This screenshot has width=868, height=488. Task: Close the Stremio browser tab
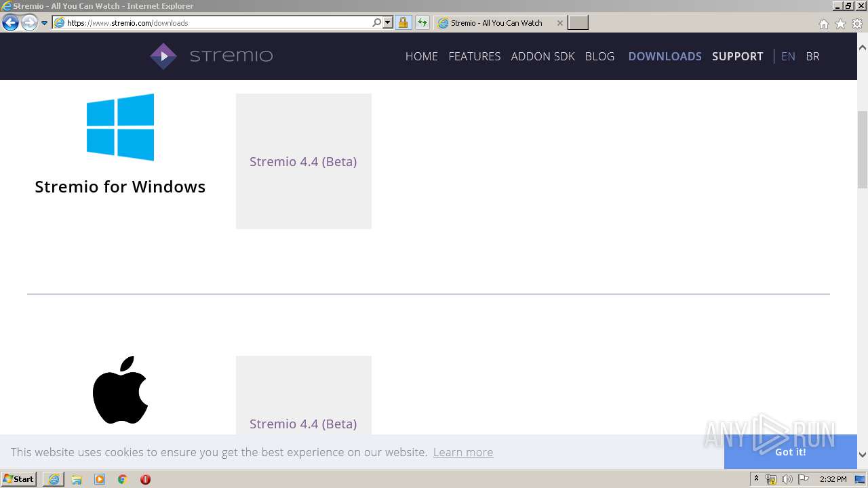coord(559,22)
